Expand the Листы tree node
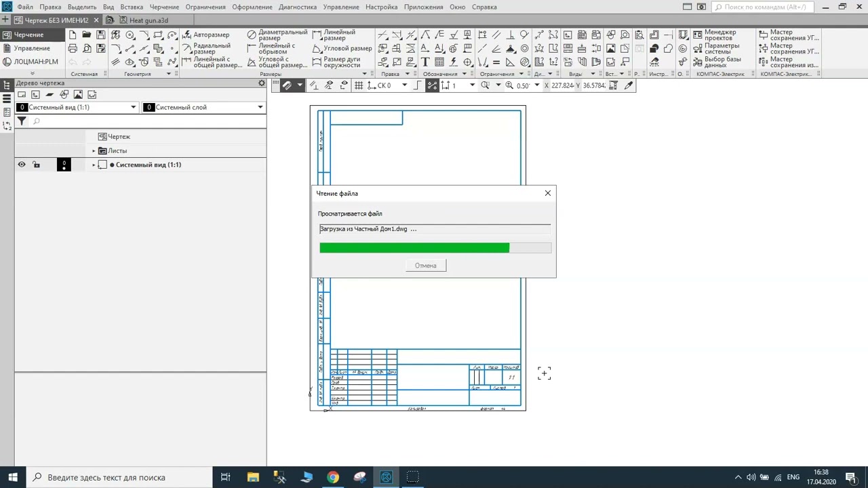Viewport: 868px width, 488px height. point(94,150)
